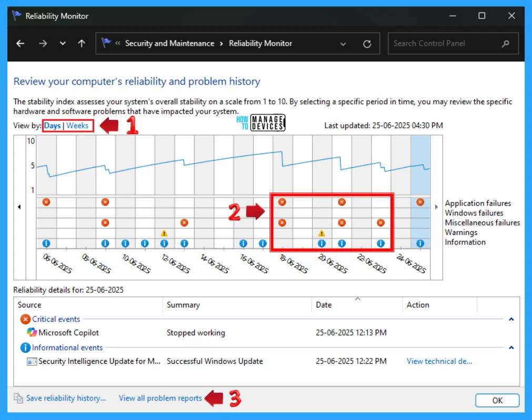Select the information icon on 21-06-2025

tap(342, 243)
